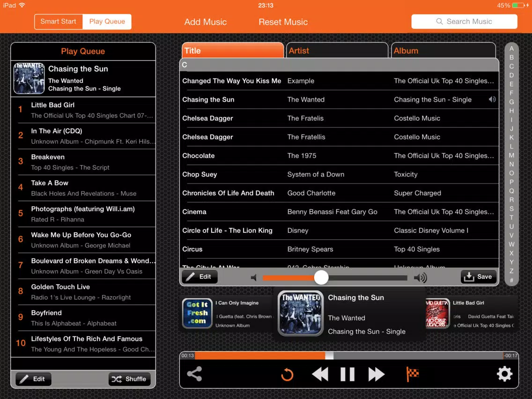Tap the speaker icon on the Chasing the Sun row
Screen dimensions: 532x399
[492, 99]
